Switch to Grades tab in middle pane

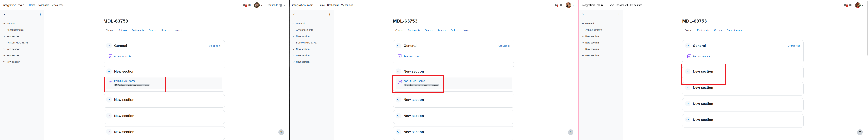[x=429, y=30]
